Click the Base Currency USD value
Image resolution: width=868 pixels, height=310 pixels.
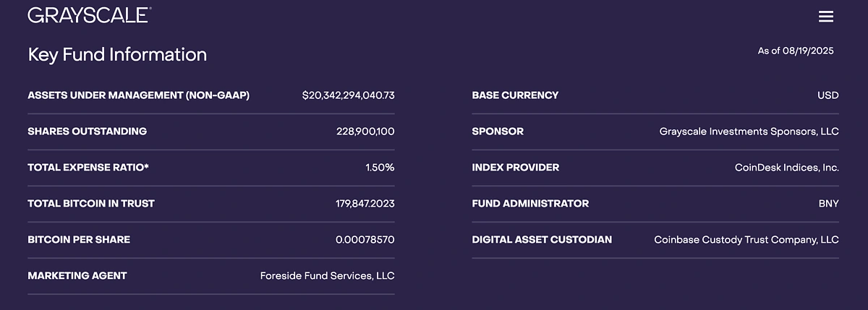click(828, 95)
